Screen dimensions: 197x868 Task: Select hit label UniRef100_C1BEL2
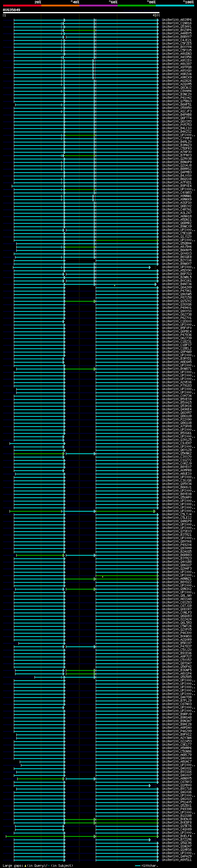177,349
